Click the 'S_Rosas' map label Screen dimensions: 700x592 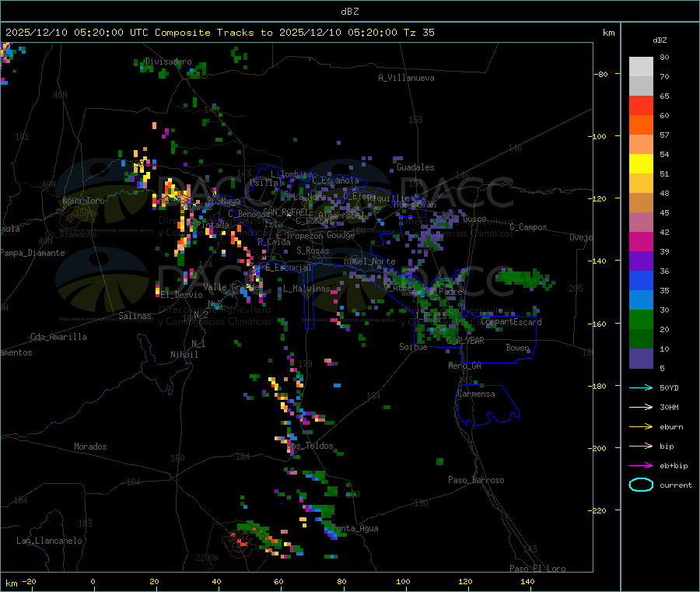[313, 250]
